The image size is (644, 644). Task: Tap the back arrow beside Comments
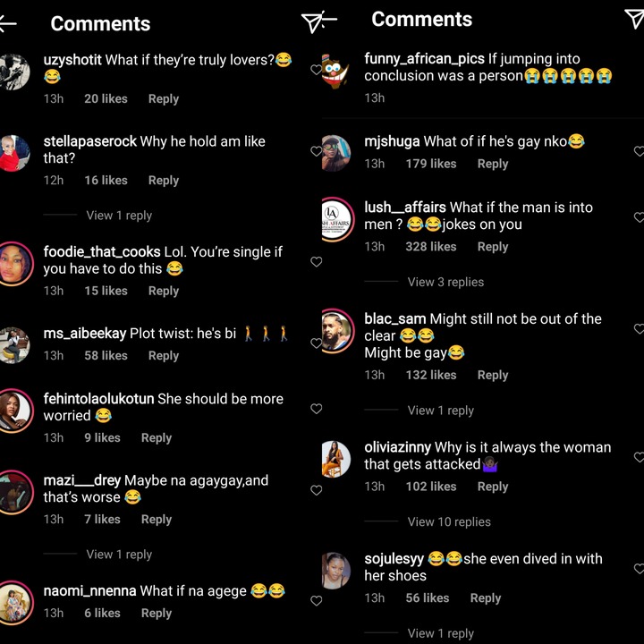point(8,23)
